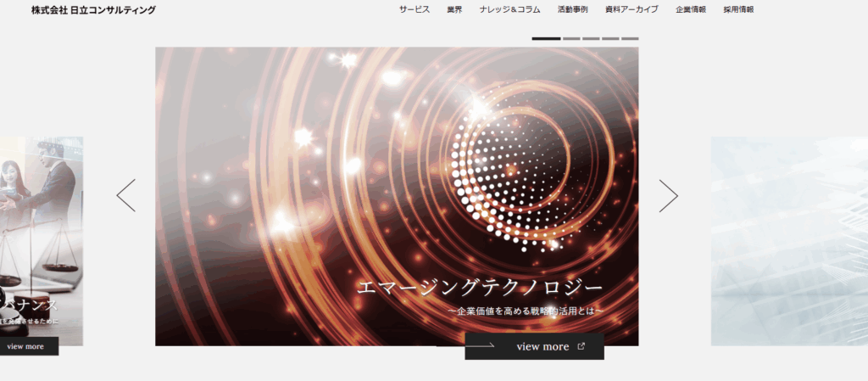Viewport: 868px width, 381px height.
Task: Click the external link icon on view more
Action: [581, 346]
